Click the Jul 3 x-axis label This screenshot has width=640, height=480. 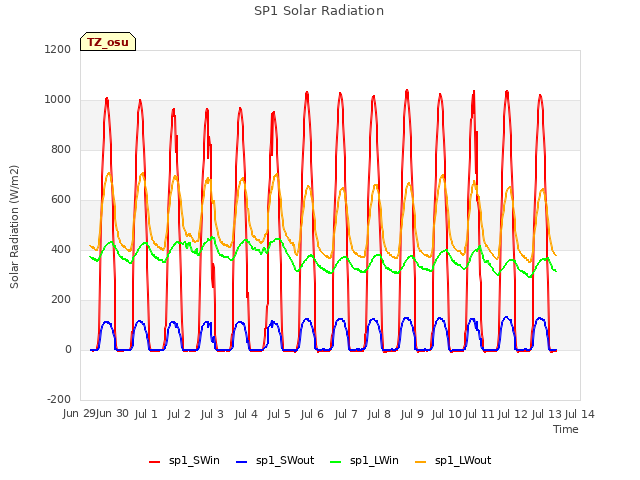(x=212, y=414)
